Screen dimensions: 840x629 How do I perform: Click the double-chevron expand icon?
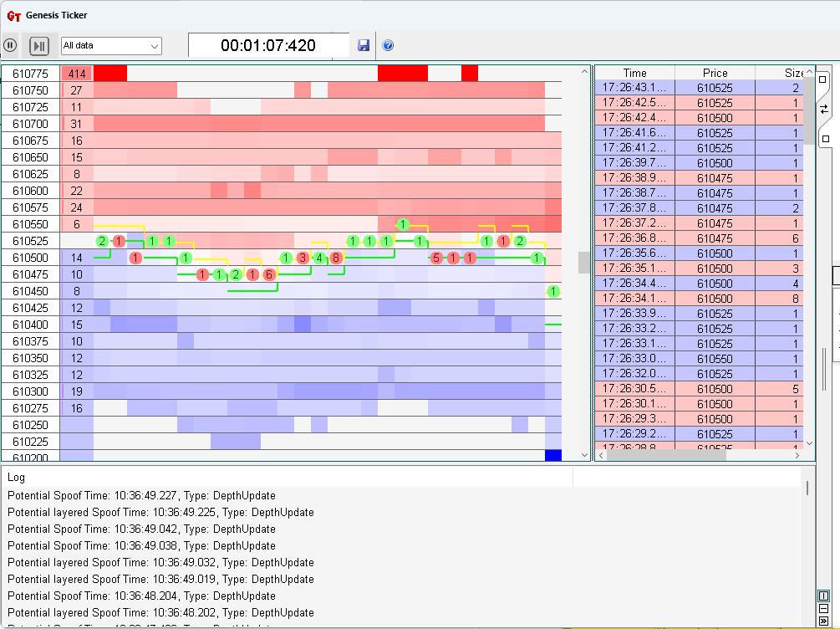coord(823,621)
